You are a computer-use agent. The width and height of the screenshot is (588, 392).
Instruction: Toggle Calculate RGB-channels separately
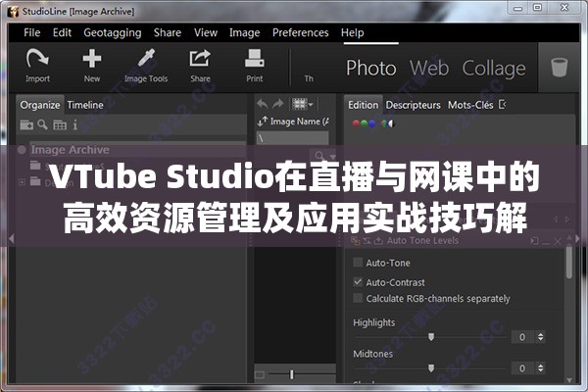[358, 298]
